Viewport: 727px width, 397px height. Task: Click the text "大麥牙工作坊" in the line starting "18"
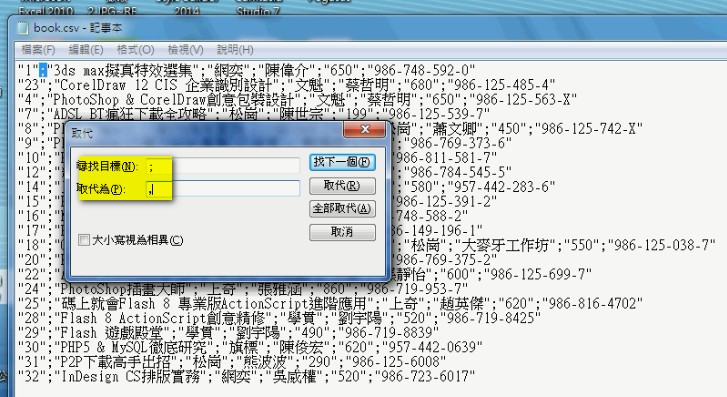[505, 245]
